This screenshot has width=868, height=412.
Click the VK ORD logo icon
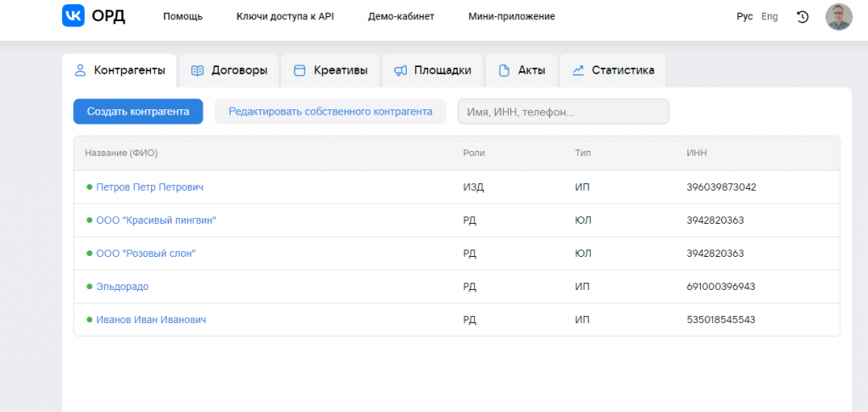click(x=73, y=15)
